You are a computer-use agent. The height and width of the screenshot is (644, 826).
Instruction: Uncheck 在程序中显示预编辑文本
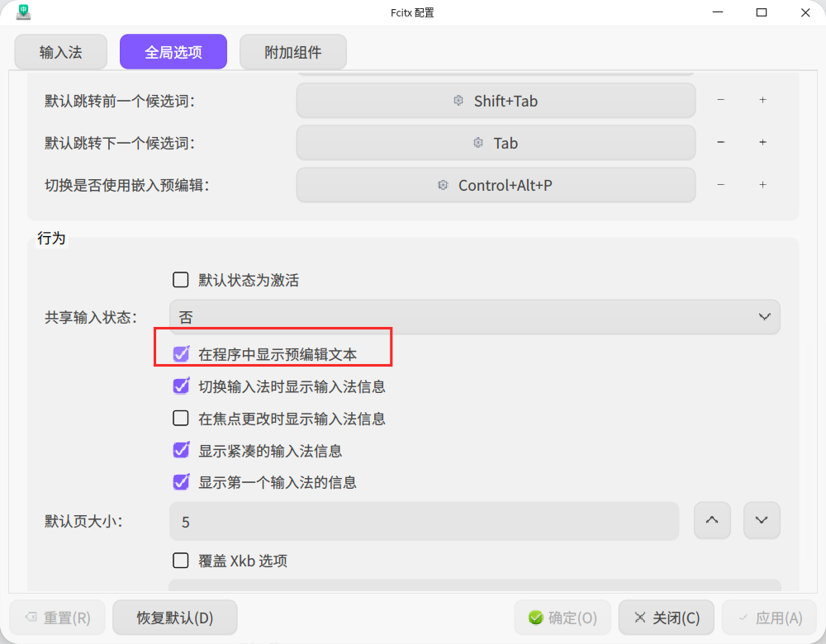tap(181, 354)
